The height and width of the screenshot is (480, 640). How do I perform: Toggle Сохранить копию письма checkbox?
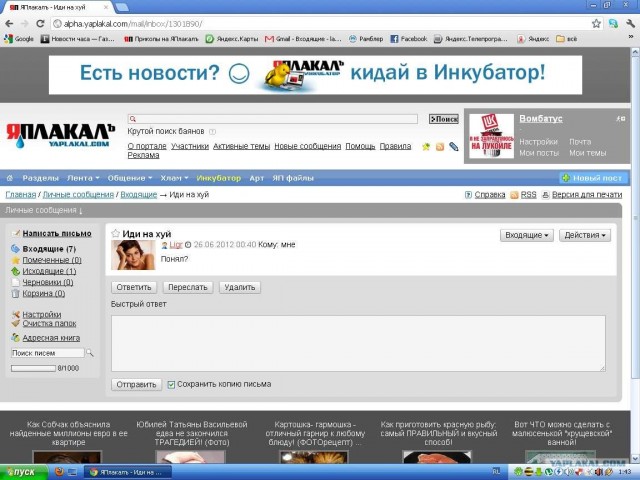(171, 384)
